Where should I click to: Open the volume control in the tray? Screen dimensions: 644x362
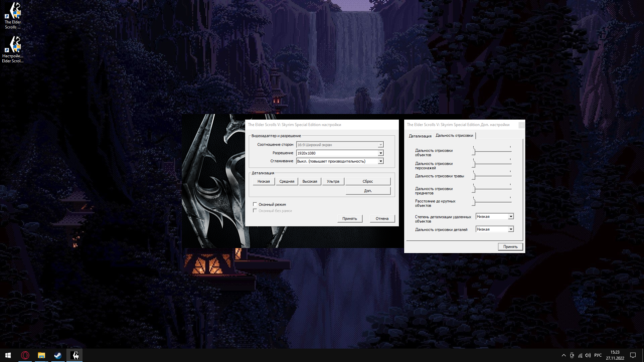(x=588, y=355)
